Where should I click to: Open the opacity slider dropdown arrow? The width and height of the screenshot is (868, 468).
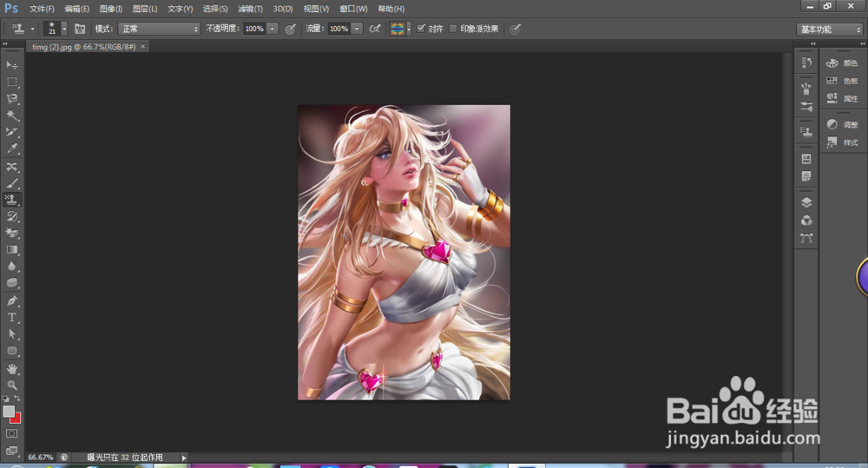pos(273,29)
